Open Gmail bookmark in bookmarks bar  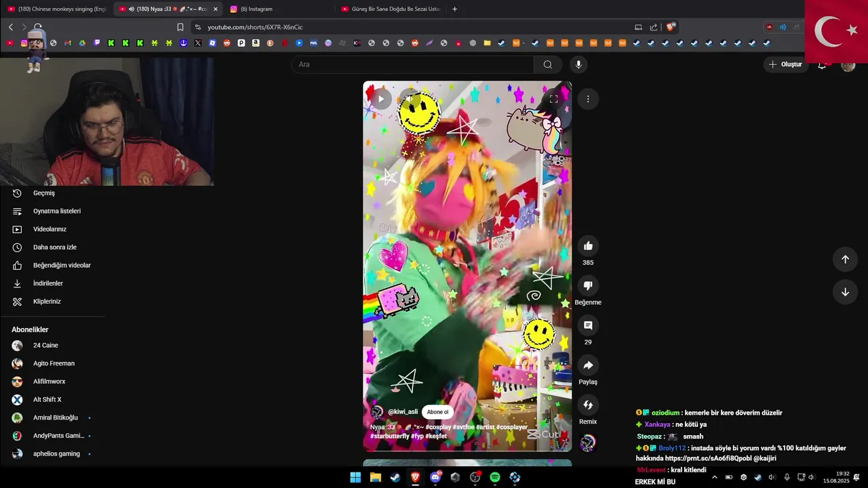[x=68, y=43]
